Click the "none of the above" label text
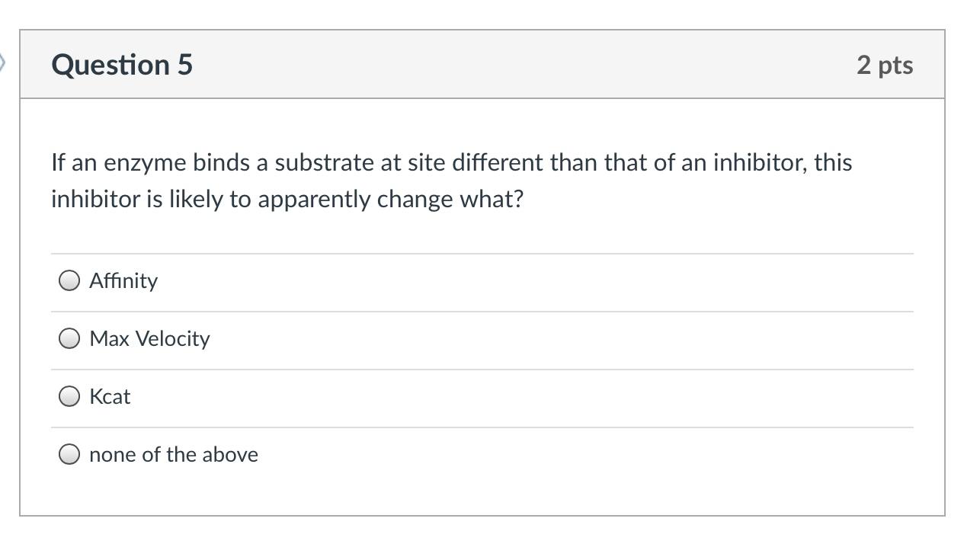The width and height of the screenshot is (980, 544). (174, 454)
